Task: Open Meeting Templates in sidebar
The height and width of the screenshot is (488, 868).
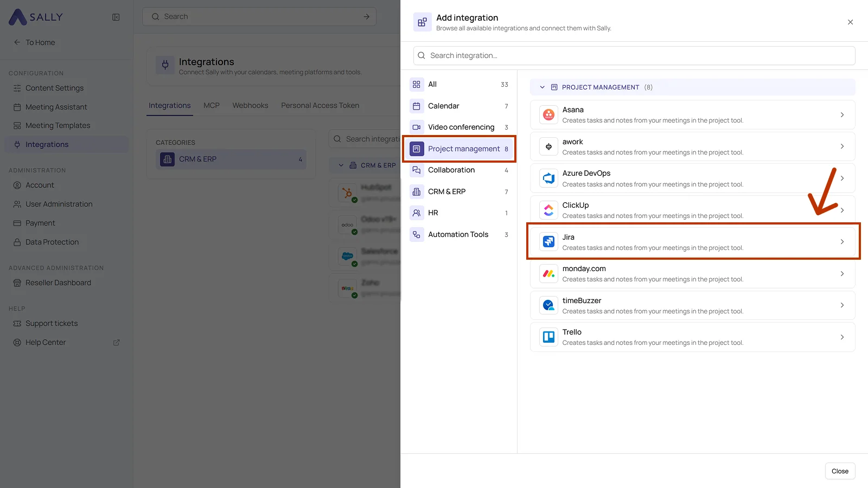Action: [x=66, y=126]
